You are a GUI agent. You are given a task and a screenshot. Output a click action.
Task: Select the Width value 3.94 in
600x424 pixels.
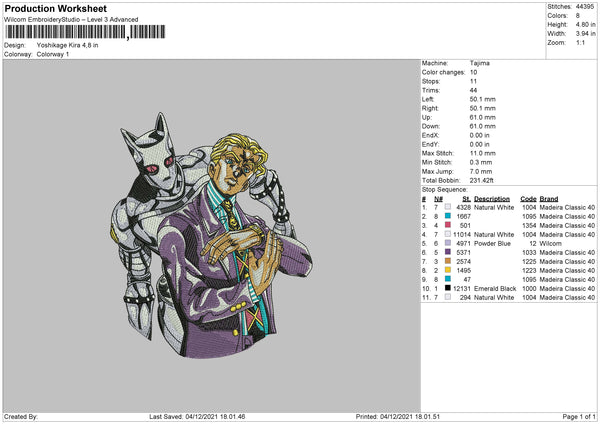point(585,34)
